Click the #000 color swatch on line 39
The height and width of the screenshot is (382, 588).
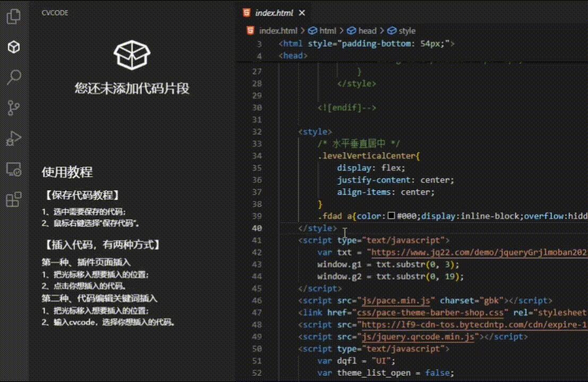click(391, 215)
